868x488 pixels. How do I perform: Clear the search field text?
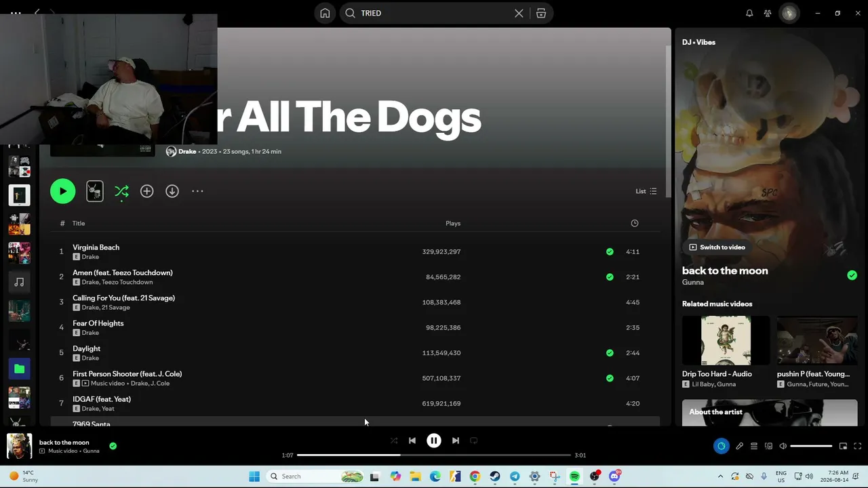point(519,13)
